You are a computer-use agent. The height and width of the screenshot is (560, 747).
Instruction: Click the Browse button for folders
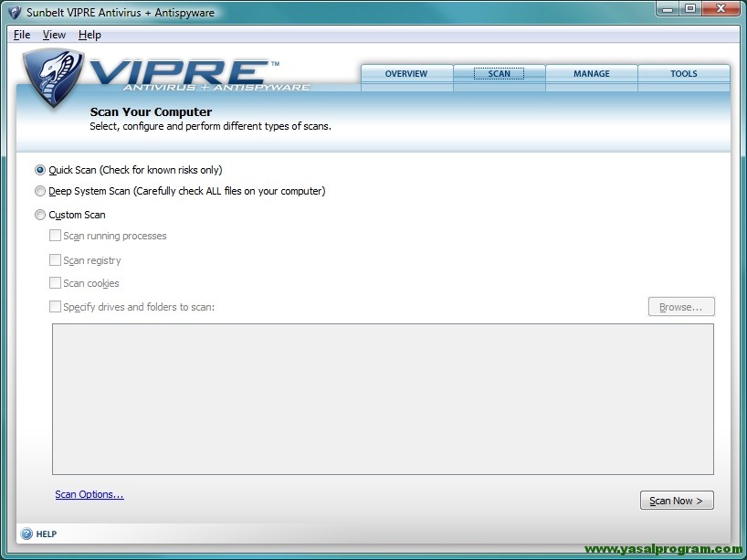(x=680, y=307)
